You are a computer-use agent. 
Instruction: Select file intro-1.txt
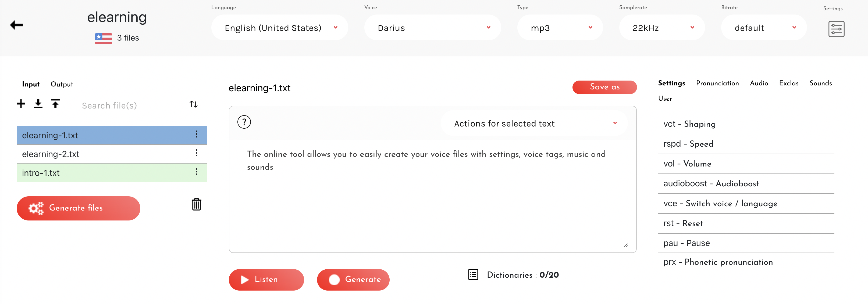[x=112, y=173]
